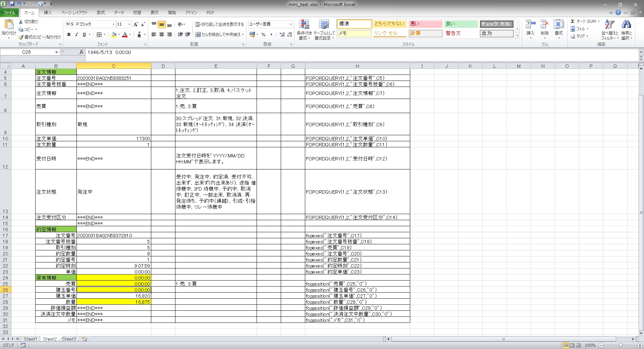Screen dimensions: 644x349
Task: Click the Delete cells icon
Action: [x=544, y=25]
